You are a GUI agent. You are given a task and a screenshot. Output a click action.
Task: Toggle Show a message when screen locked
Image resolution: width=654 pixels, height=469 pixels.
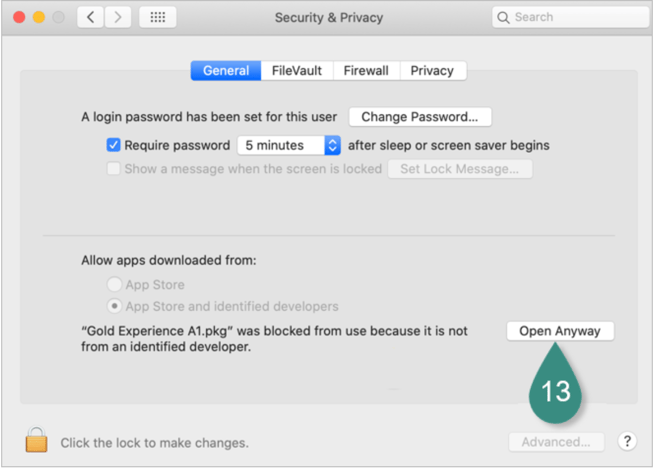[x=113, y=169]
